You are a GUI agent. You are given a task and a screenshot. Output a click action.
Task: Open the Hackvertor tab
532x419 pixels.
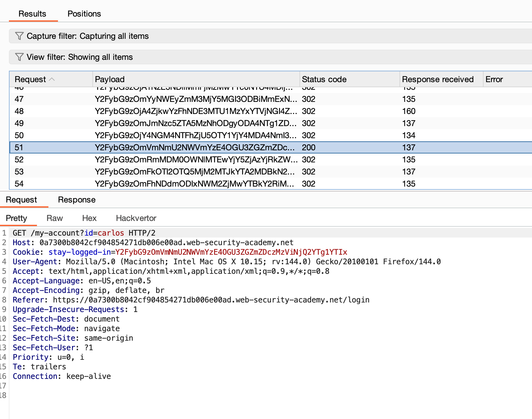[x=136, y=218]
